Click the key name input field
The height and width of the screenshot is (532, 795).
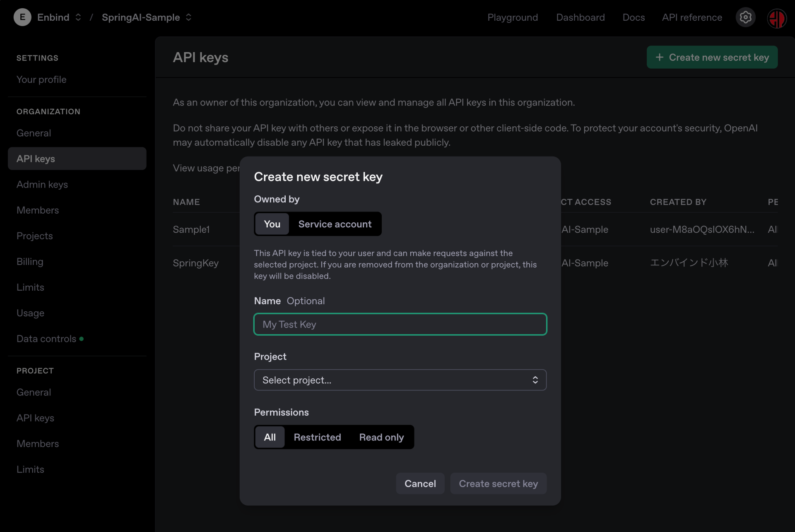click(400, 324)
